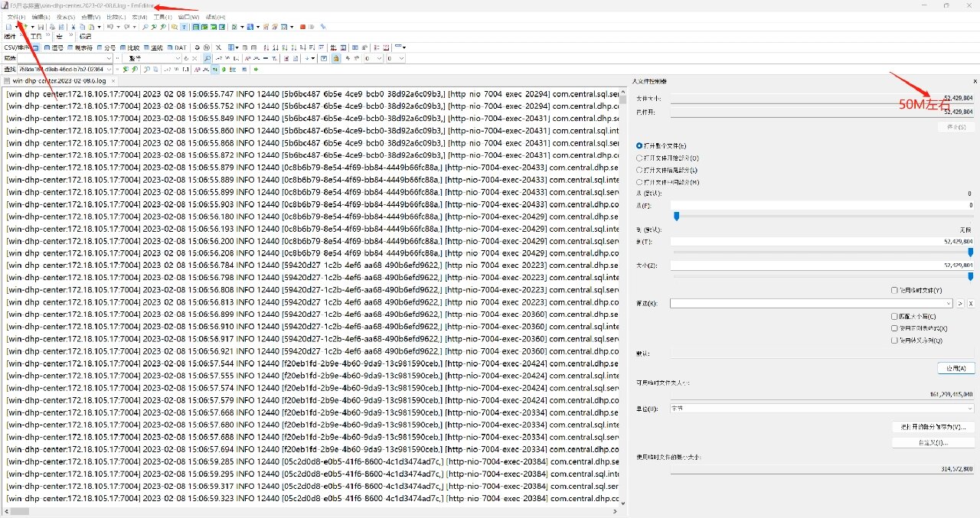Click the document icon on log file tab
Screen dimensions: 980x518
click(x=8, y=80)
